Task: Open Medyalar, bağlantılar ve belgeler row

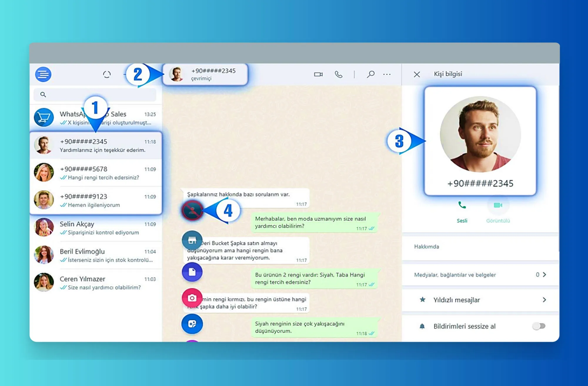Action: (480, 274)
